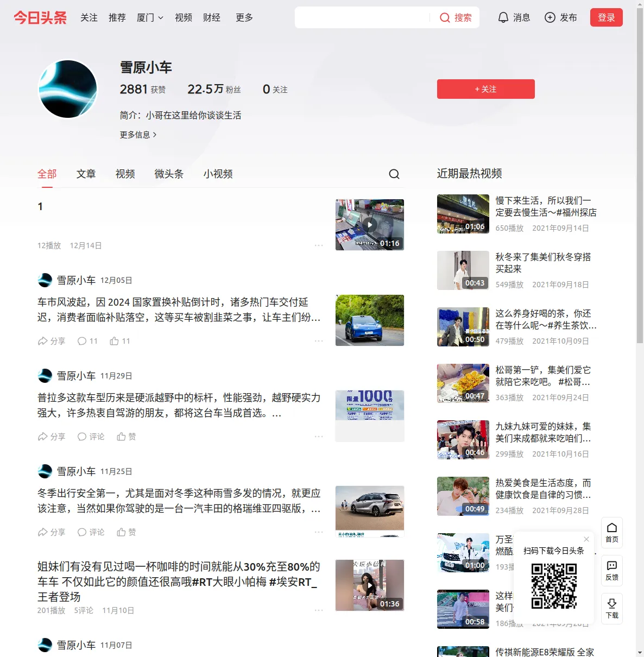Comment on the 11月25日 格瑞维亚 post
Image resolution: width=644 pixels, height=657 pixels.
91,532
